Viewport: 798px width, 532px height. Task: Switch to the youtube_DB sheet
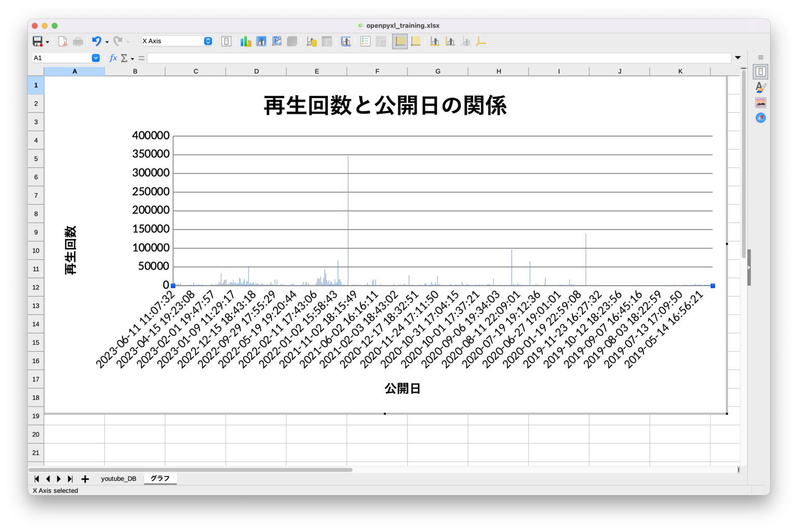(118, 478)
